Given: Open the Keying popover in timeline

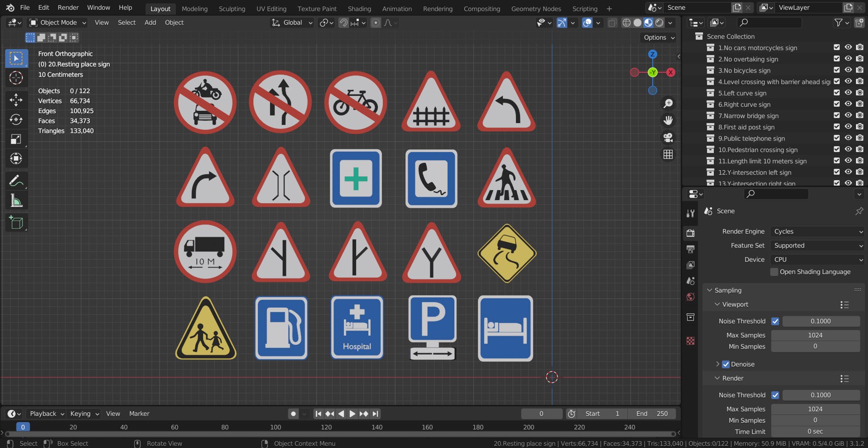Looking at the screenshot, I should coord(84,414).
